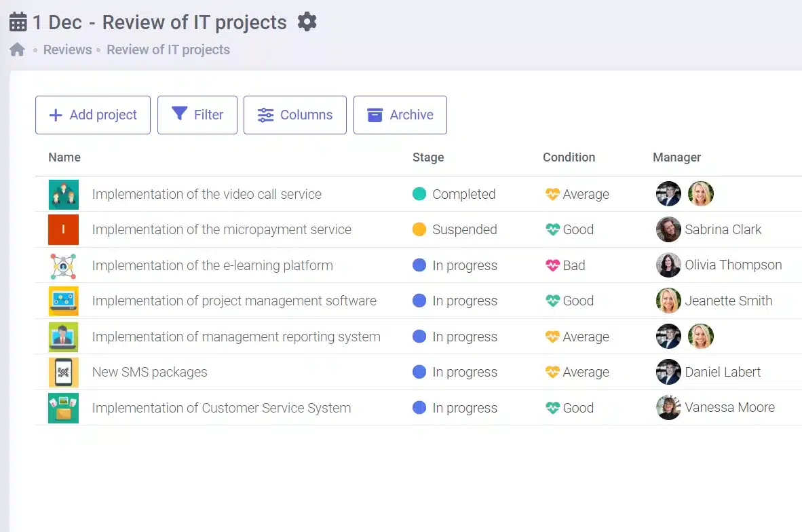Click In progress stage of Customer Service System
Image resolution: width=802 pixels, height=532 pixels.
465,408
